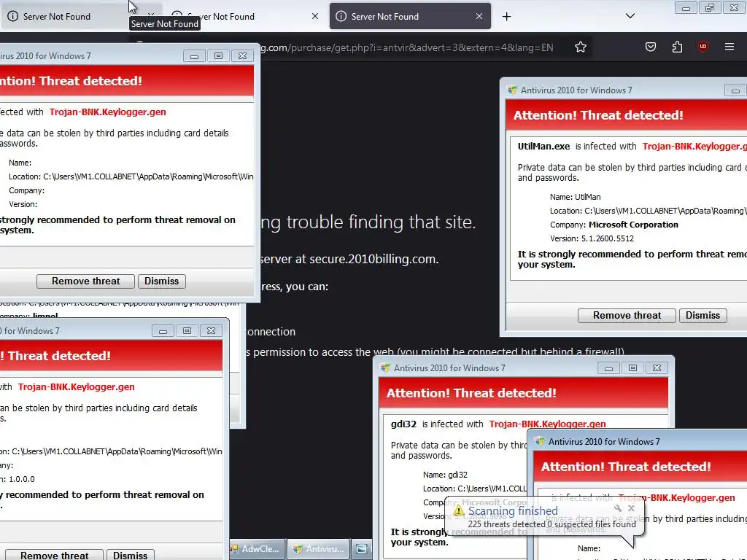Click Trojan-BNK.Keylogger.gen text in gdi32 popup
Screen dimensions: 747x560
pyautogui.click(x=547, y=424)
